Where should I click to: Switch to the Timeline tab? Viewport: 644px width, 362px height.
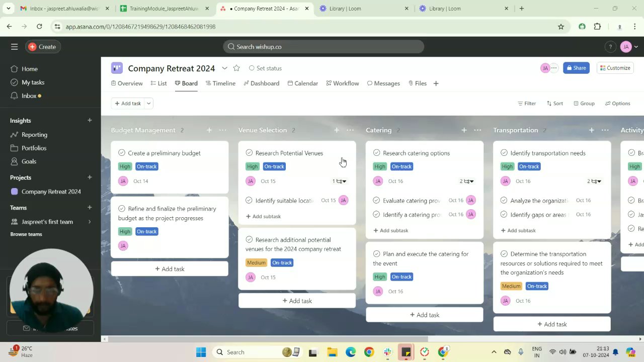coord(220,83)
